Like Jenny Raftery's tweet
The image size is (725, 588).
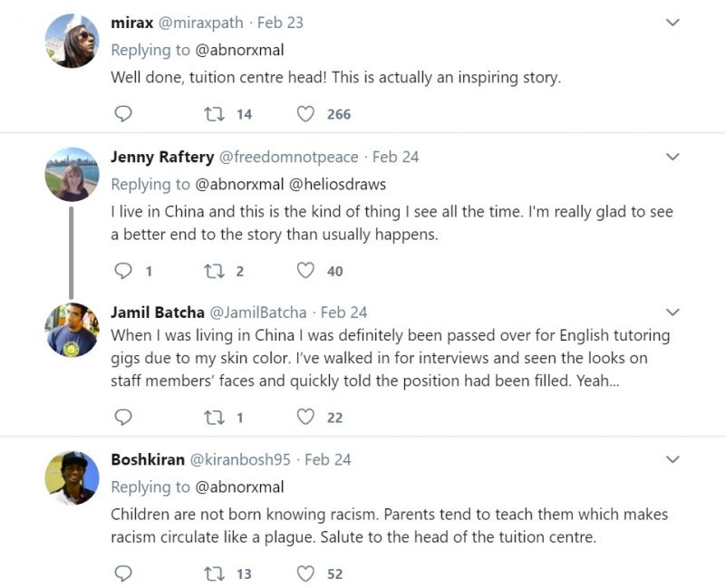click(305, 270)
